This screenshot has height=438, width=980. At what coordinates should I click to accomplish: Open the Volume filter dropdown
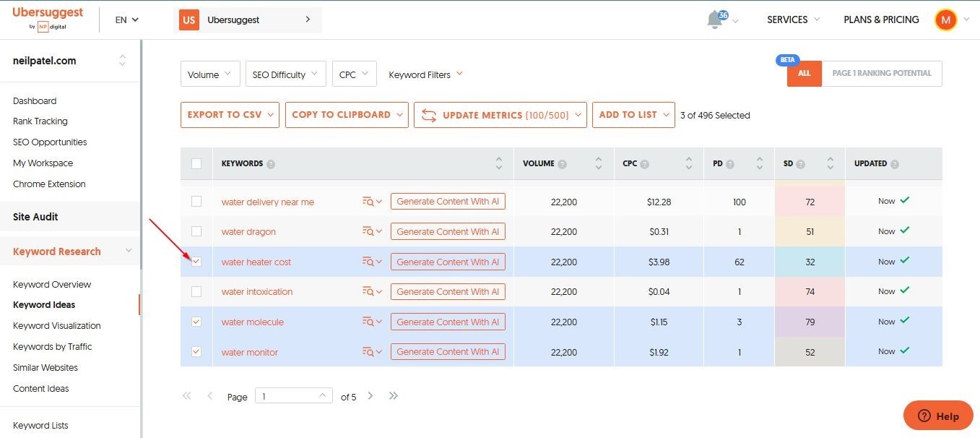pos(210,74)
